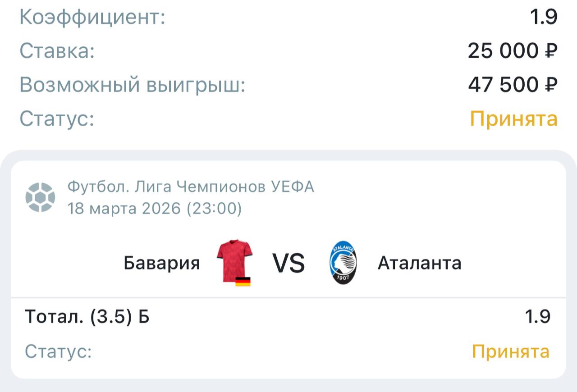577x392 pixels.
Task: Click the Статус label inside match card
Action: coord(58,351)
